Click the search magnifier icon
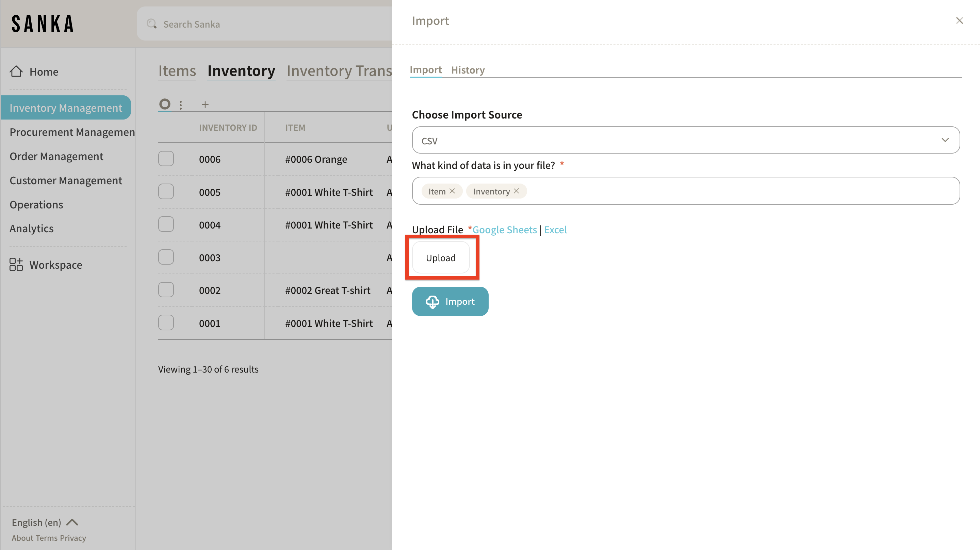Image resolution: width=980 pixels, height=550 pixels. click(x=152, y=24)
